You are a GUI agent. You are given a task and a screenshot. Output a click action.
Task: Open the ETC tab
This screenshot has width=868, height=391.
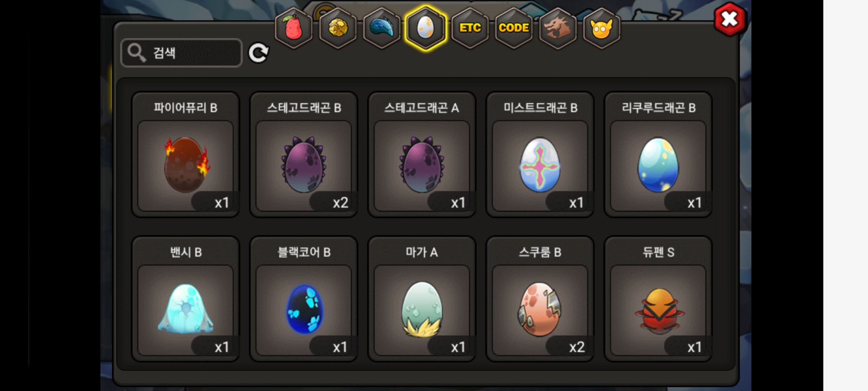tap(470, 28)
